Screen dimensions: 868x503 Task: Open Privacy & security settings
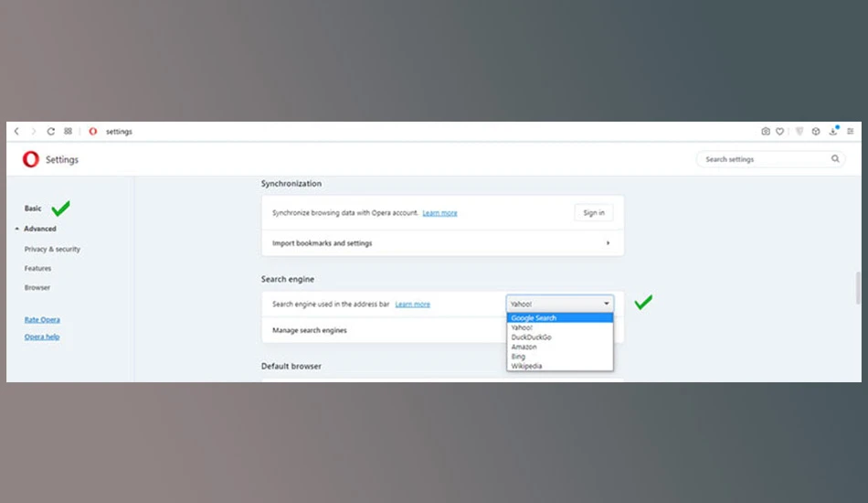[x=52, y=250]
